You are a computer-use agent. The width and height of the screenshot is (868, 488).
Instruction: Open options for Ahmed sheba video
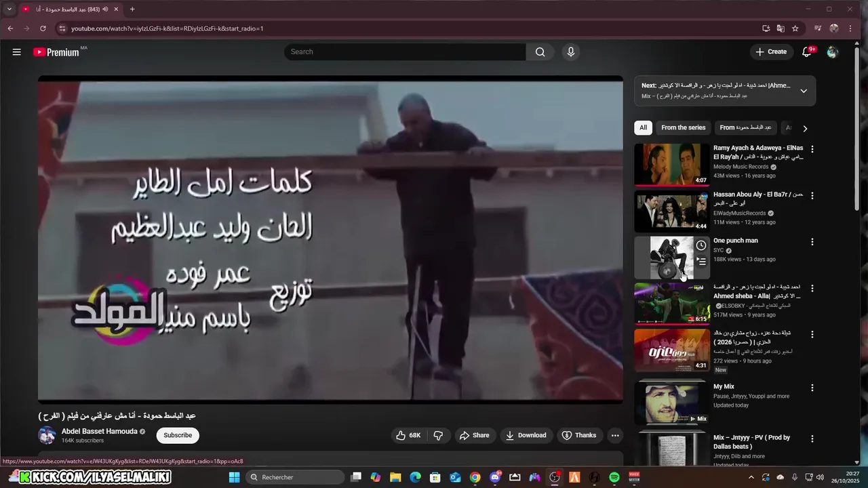tap(812, 288)
